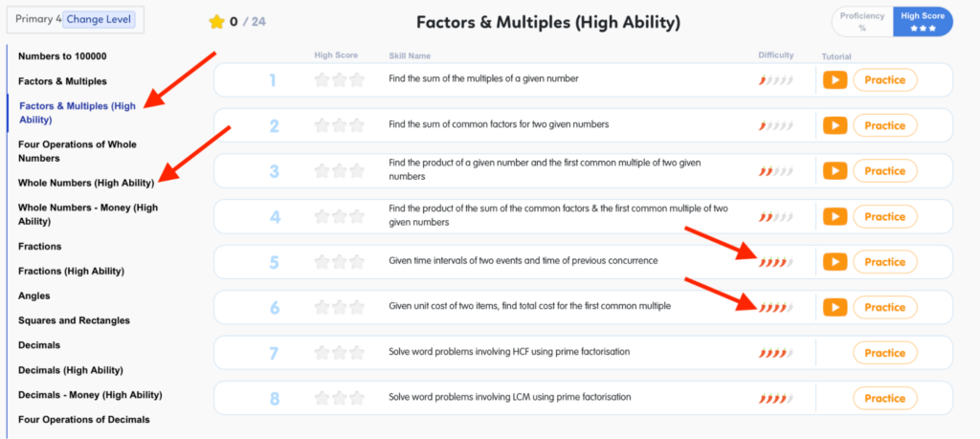980x439 pixels.
Task: Select Whole Numbers (High Ability) topic
Action: point(85,182)
